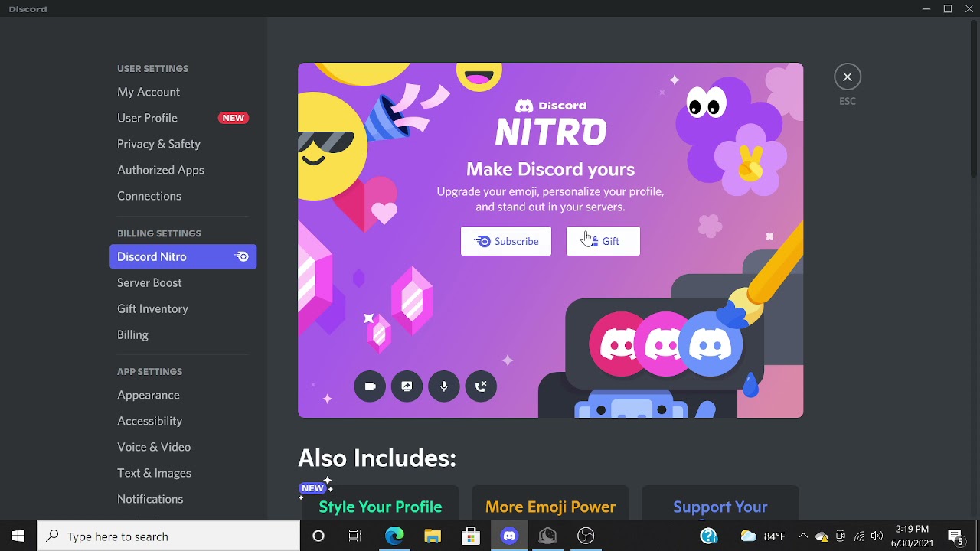
Task: Click the 'APP SETTINGS' section header
Action: [x=149, y=371]
